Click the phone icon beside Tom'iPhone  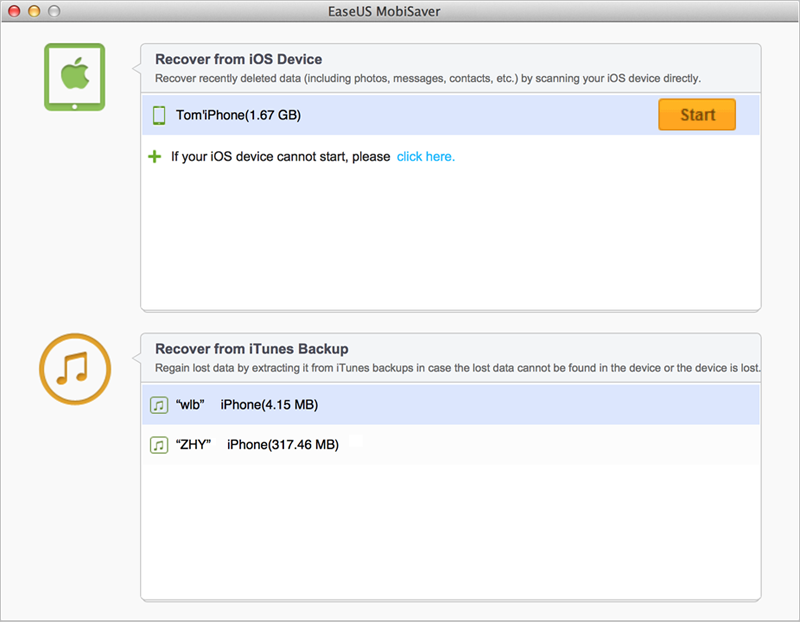pyautogui.click(x=158, y=115)
